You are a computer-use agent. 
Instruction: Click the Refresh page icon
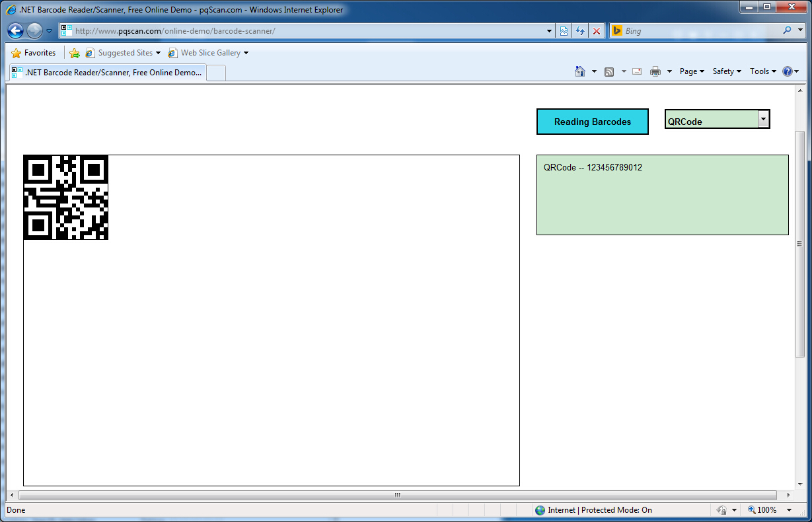click(x=580, y=31)
